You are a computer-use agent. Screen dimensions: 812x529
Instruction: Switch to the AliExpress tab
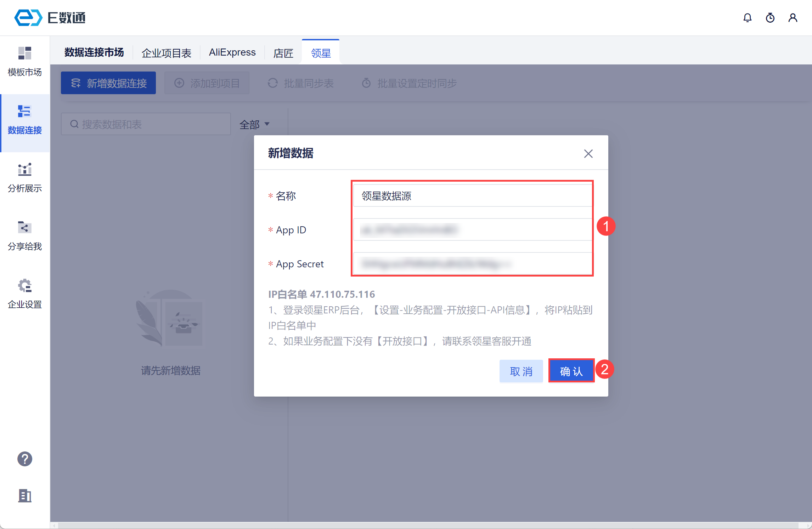point(232,52)
